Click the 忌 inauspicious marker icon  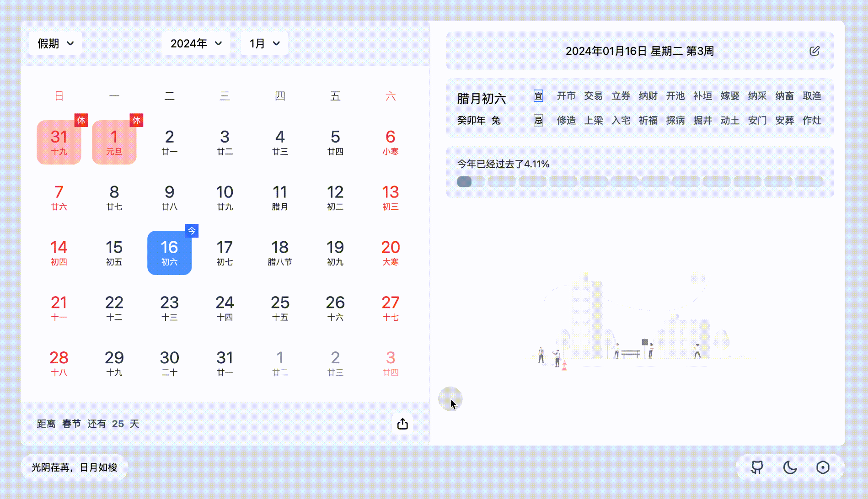pos(538,121)
